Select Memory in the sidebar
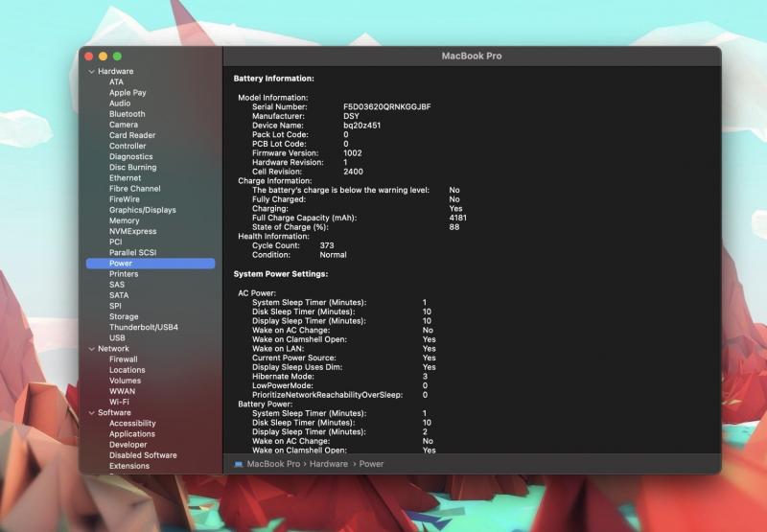 tap(125, 221)
